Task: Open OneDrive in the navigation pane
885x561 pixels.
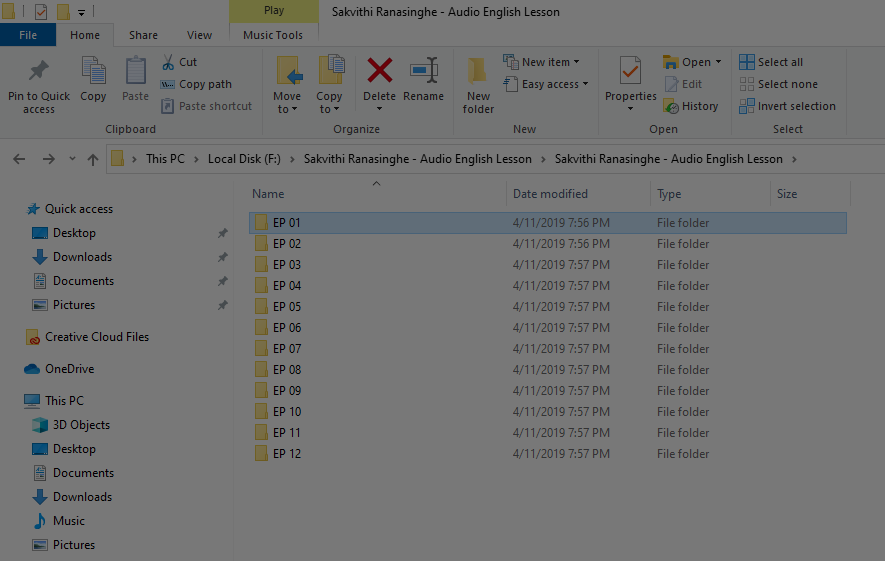Action: click(59, 369)
